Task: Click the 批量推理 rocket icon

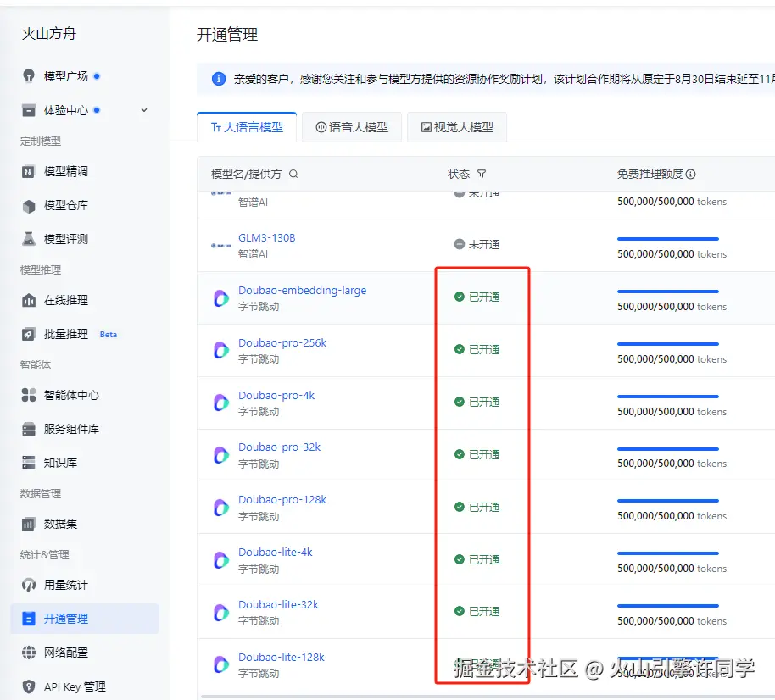Action: click(29, 334)
